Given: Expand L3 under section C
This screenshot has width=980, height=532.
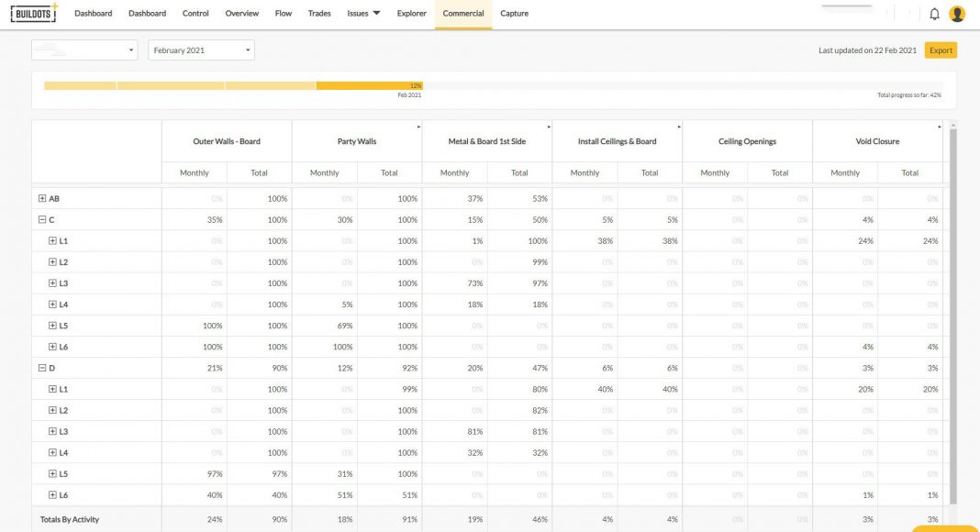Looking at the screenshot, I should tap(52, 283).
